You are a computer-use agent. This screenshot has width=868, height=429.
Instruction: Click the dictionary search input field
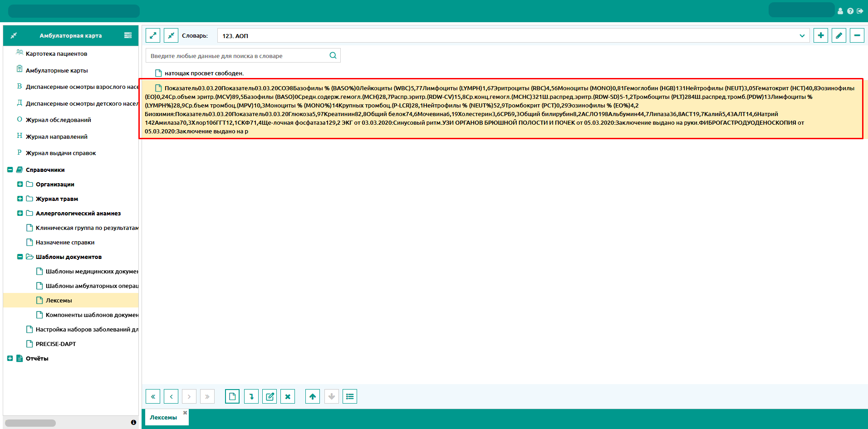click(x=236, y=56)
